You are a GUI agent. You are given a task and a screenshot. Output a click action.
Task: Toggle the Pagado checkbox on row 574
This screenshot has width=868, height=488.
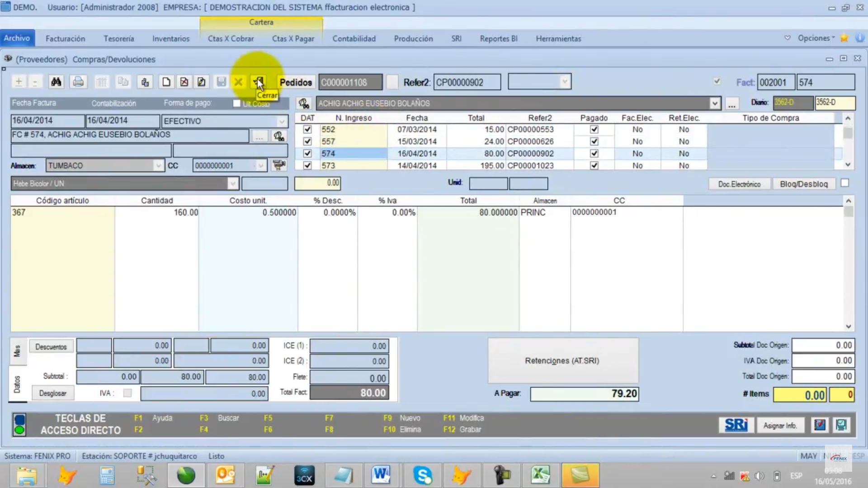tap(594, 154)
